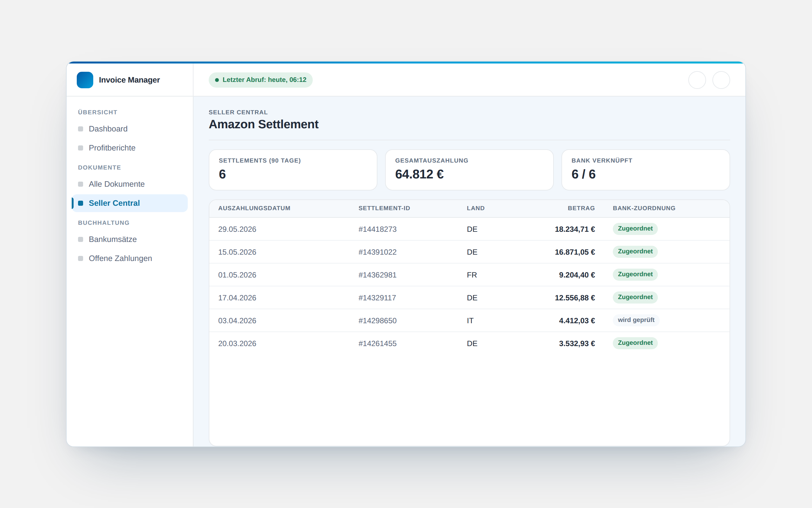Viewport: 812px width, 508px height.
Task: Click the Betrag column header
Action: pos(581,208)
